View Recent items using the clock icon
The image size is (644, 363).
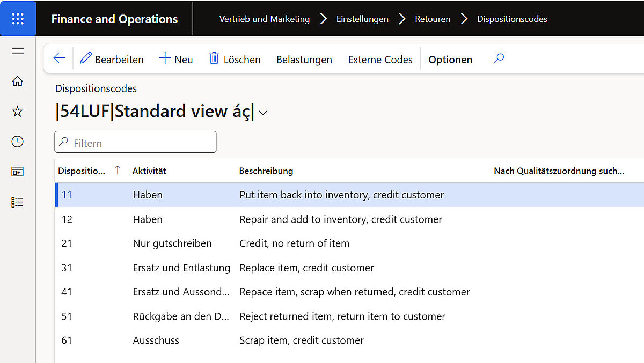click(x=18, y=142)
